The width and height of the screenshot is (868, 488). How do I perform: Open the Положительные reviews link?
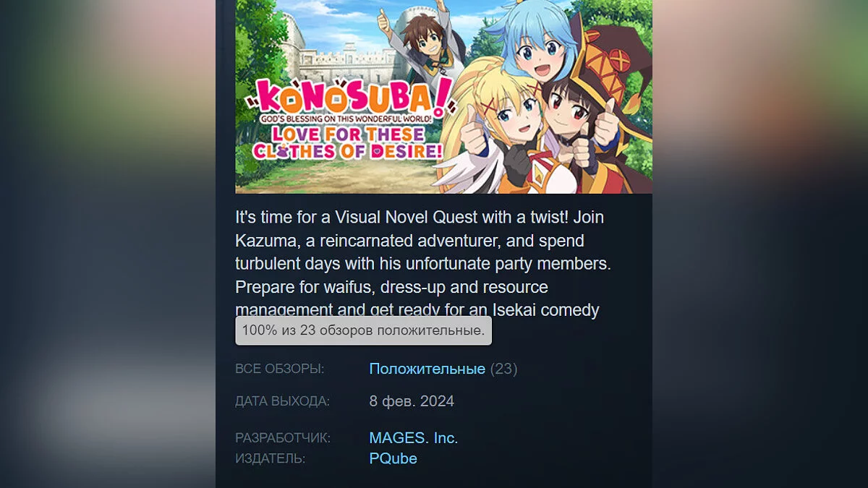tap(427, 369)
